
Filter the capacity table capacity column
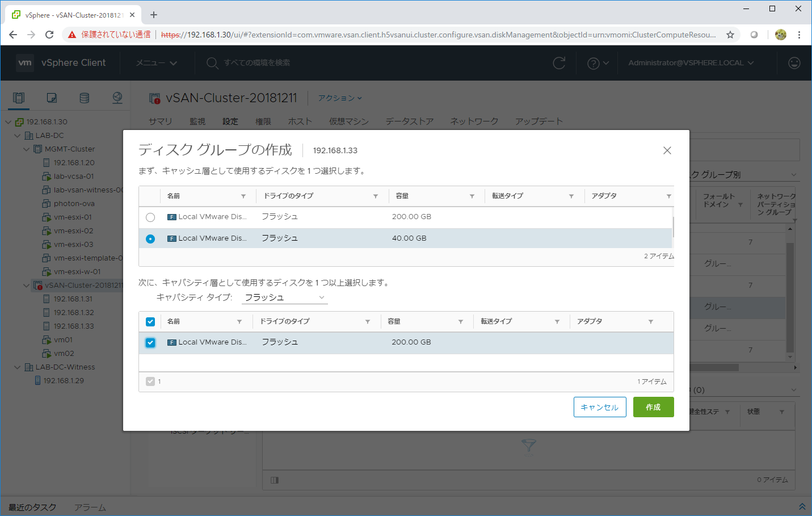click(x=461, y=322)
